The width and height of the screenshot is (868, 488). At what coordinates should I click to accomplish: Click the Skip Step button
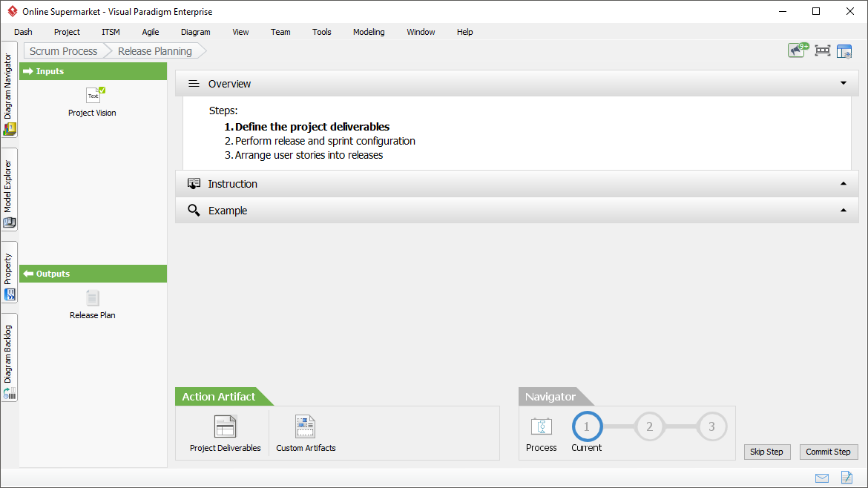point(766,452)
